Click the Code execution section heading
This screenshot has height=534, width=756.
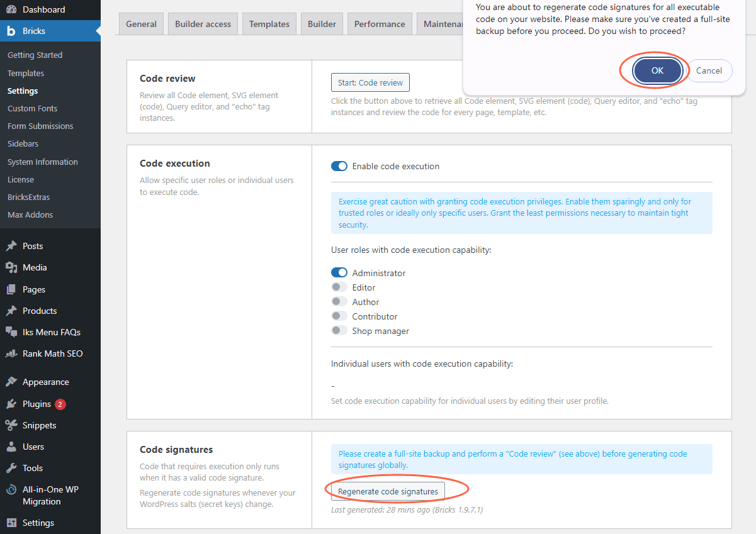[x=175, y=164]
